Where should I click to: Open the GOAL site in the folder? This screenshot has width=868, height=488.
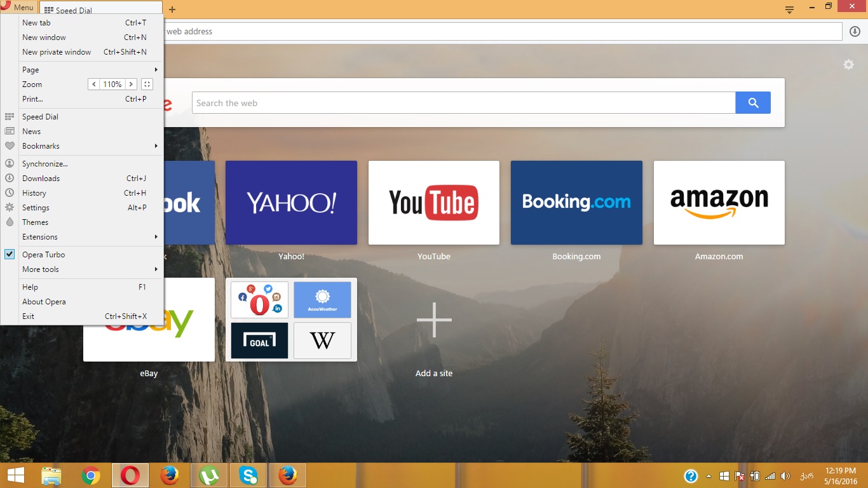[259, 341]
